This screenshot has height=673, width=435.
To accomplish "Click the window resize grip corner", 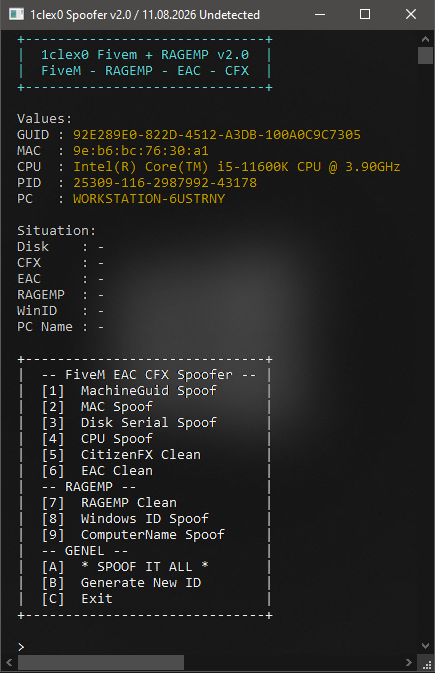I will (x=426, y=664).
